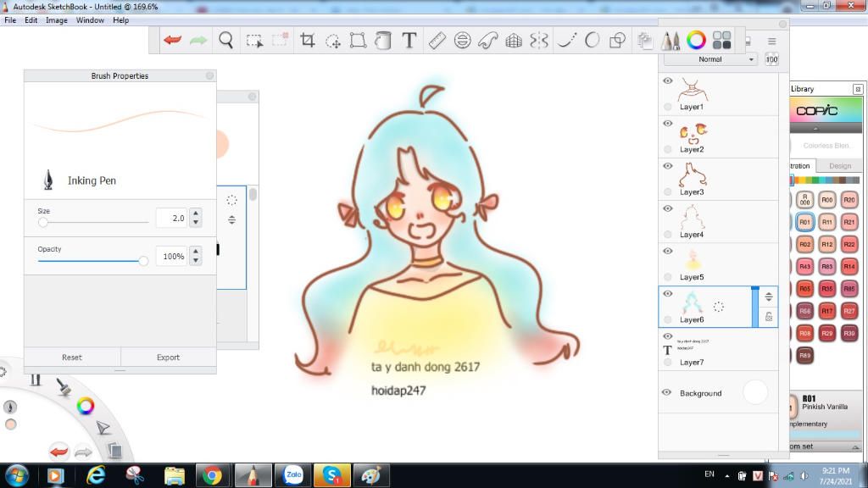Hide Layer5 with its eye icon
Image resolution: width=868 pixels, height=488 pixels.
click(x=668, y=251)
